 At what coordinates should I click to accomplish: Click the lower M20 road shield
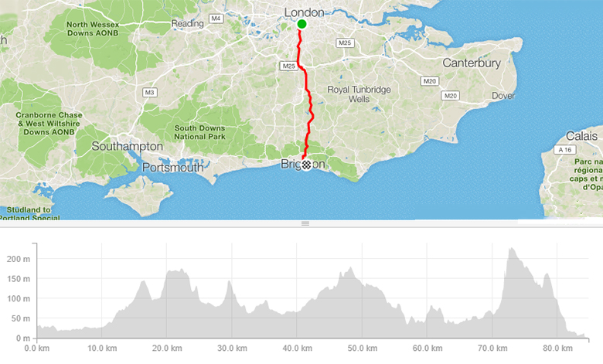(451, 95)
